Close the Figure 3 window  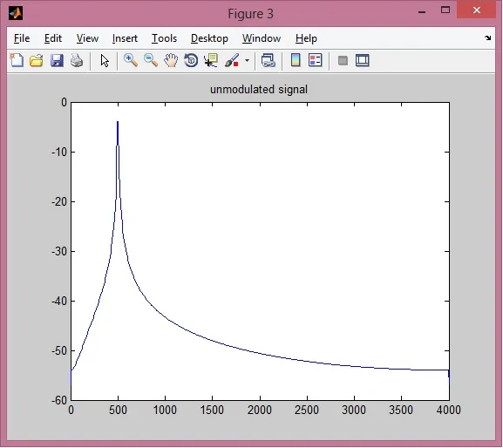[477, 10]
